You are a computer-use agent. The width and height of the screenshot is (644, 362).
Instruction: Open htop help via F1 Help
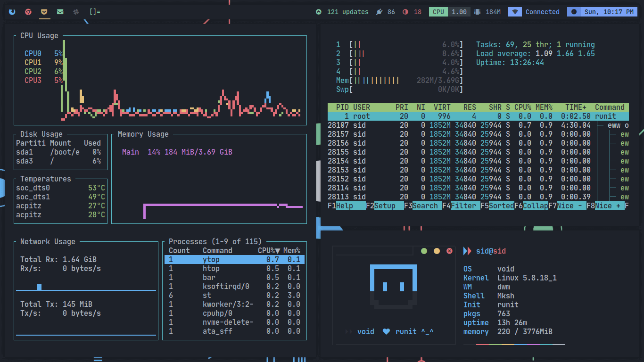point(346,206)
